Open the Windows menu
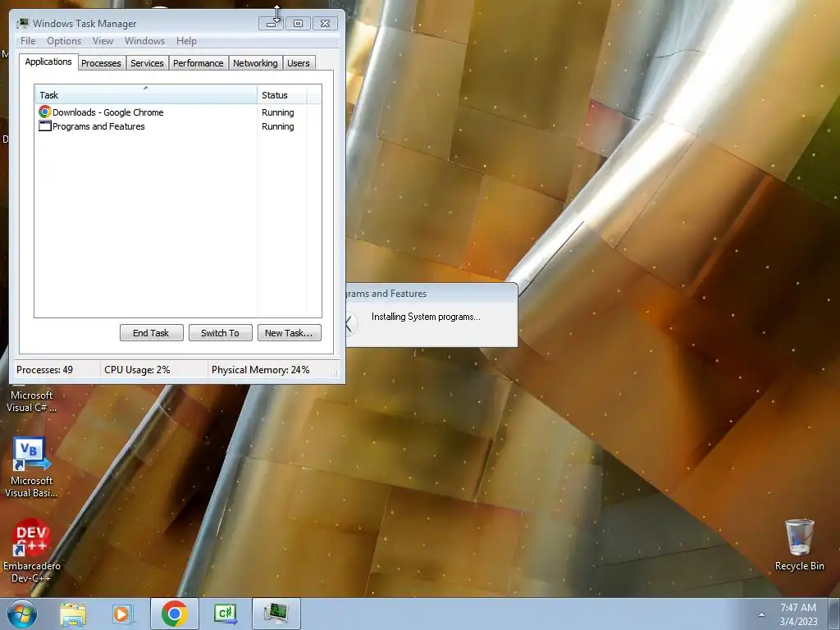Image resolution: width=840 pixels, height=630 pixels. (144, 41)
